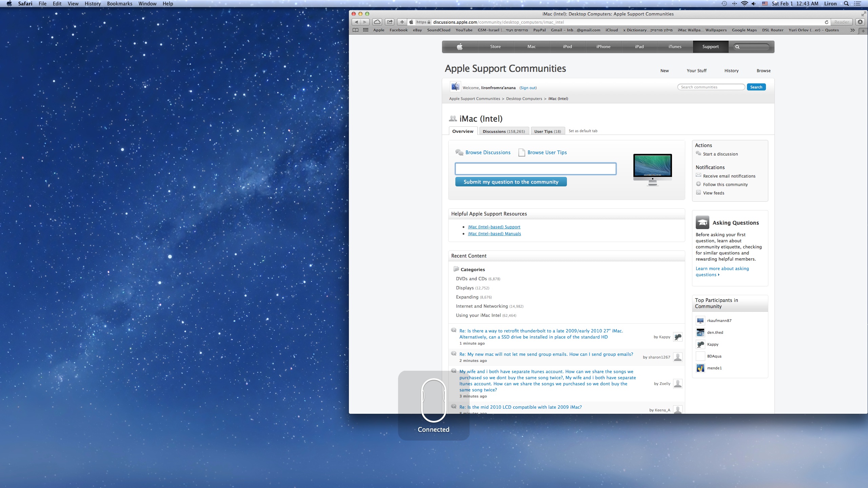This screenshot has width=868, height=488.
Task: Open the Downloads button in Safari
Action: 860,22
